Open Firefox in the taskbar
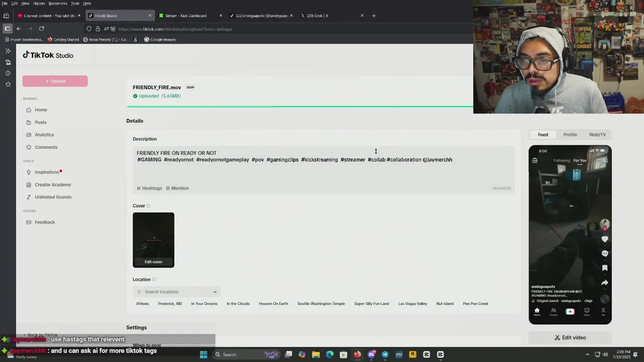Screen dimensions: 644x362 [357, 354]
